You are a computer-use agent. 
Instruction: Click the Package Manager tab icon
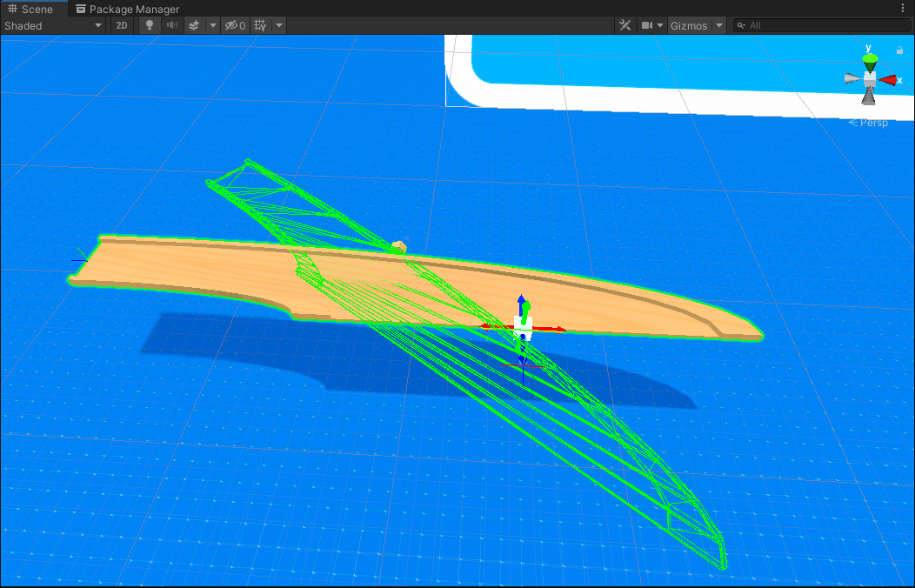pyautogui.click(x=80, y=9)
